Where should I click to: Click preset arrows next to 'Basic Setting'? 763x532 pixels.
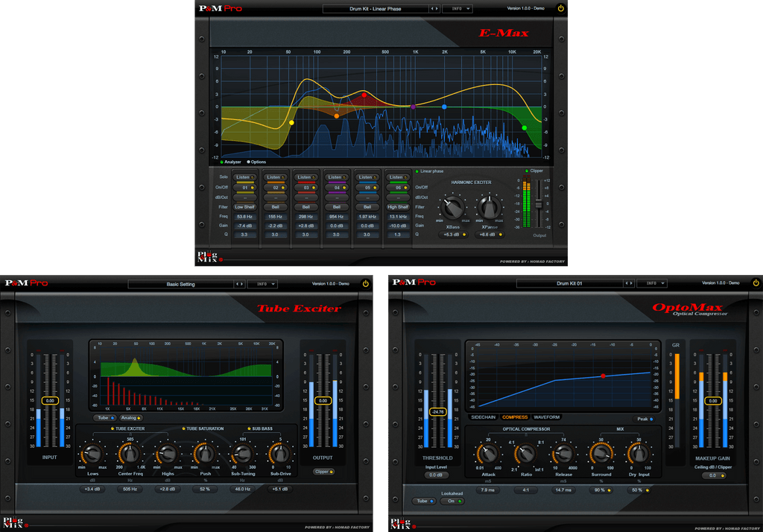point(239,284)
